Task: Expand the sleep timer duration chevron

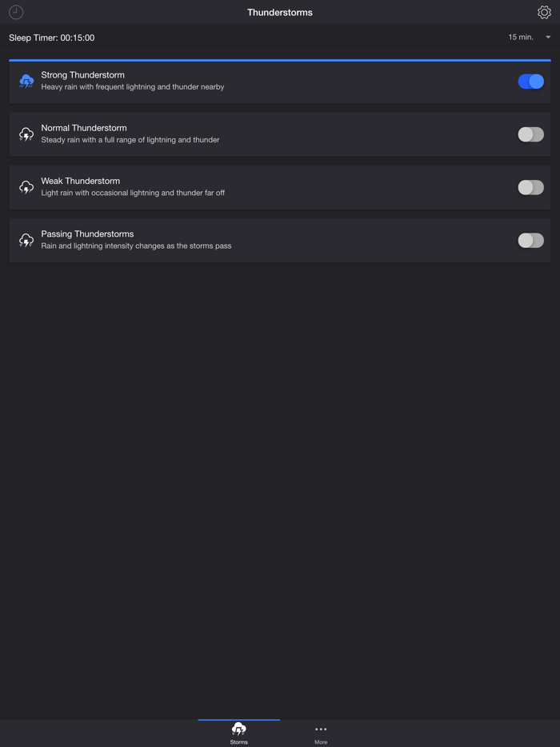Action: point(548,37)
